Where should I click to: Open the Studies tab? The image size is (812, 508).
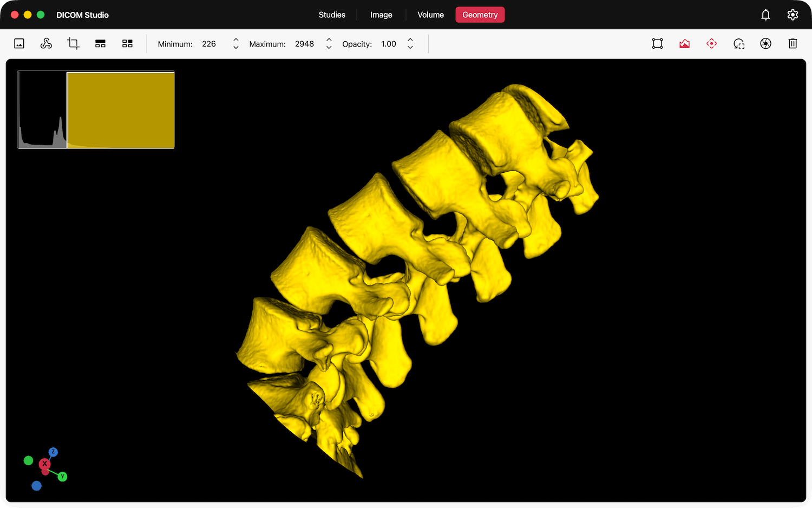point(332,15)
